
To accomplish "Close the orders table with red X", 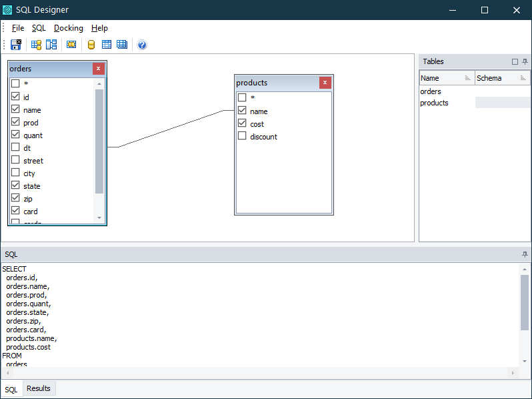I will (x=99, y=68).
